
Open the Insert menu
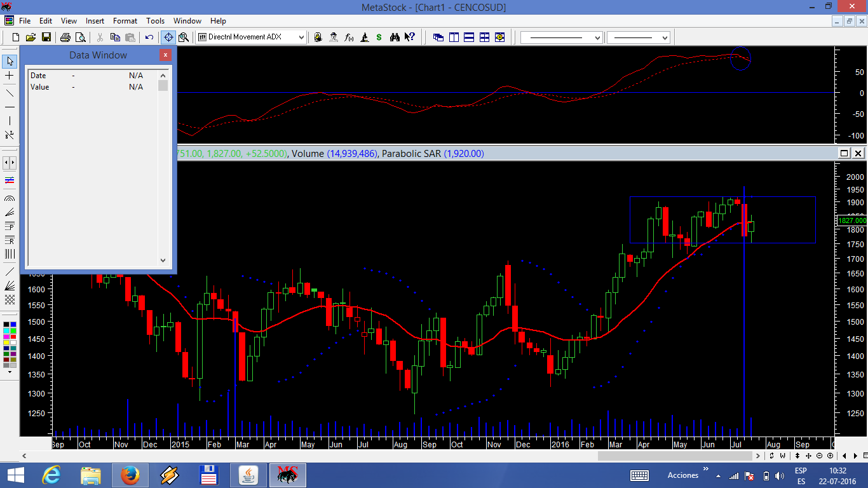pos(95,21)
